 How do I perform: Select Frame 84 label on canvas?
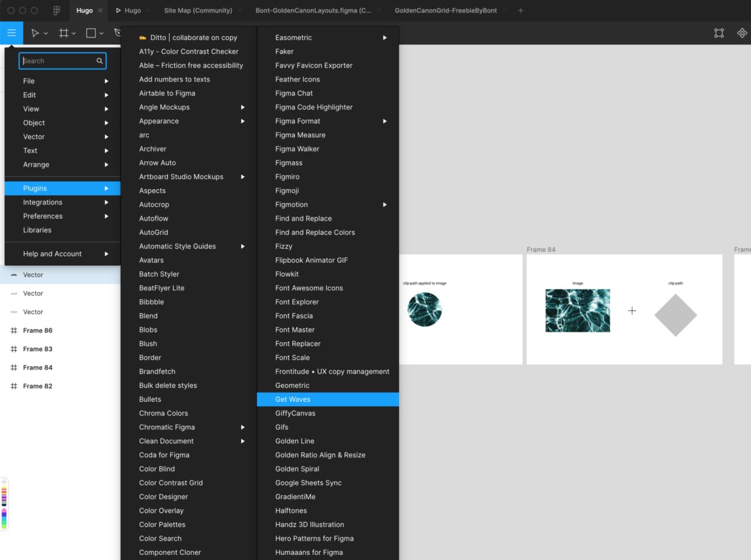[541, 250]
